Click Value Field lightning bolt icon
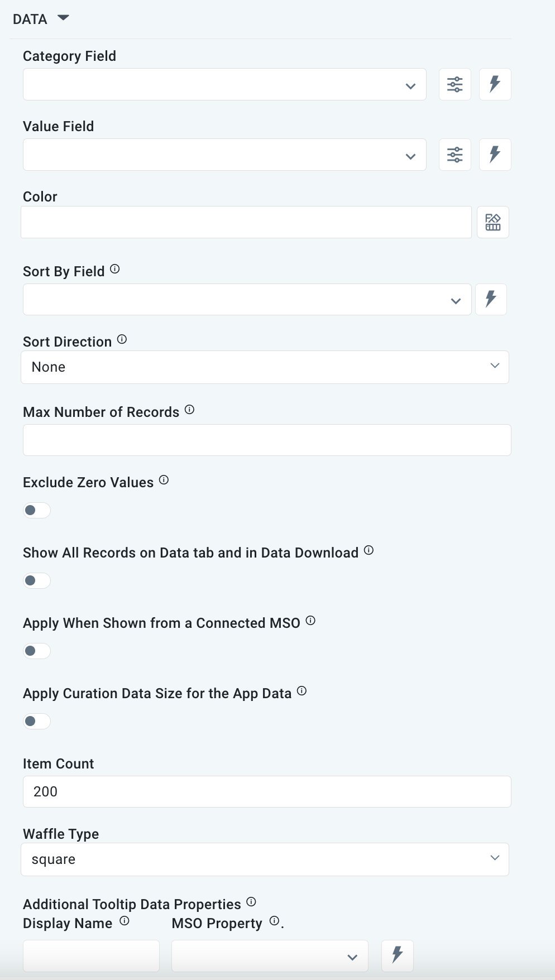The width and height of the screenshot is (555, 980). (495, 155)
